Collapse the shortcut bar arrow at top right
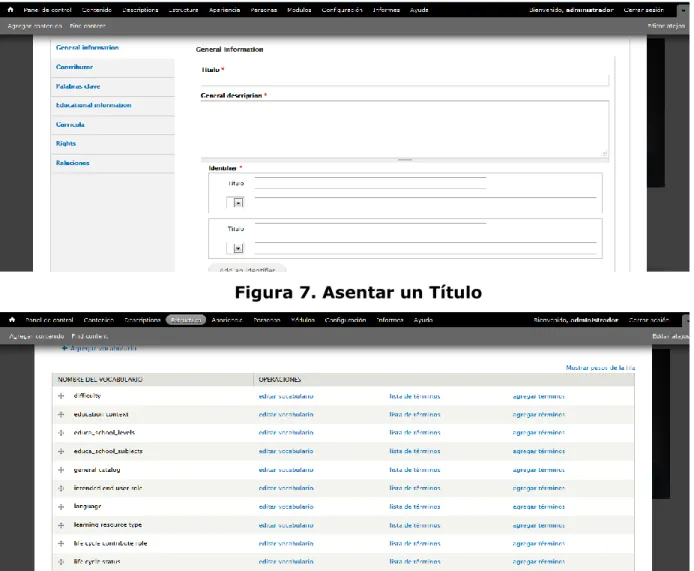The height and width of the screenshot is (571, 694). tap(683, 10)
